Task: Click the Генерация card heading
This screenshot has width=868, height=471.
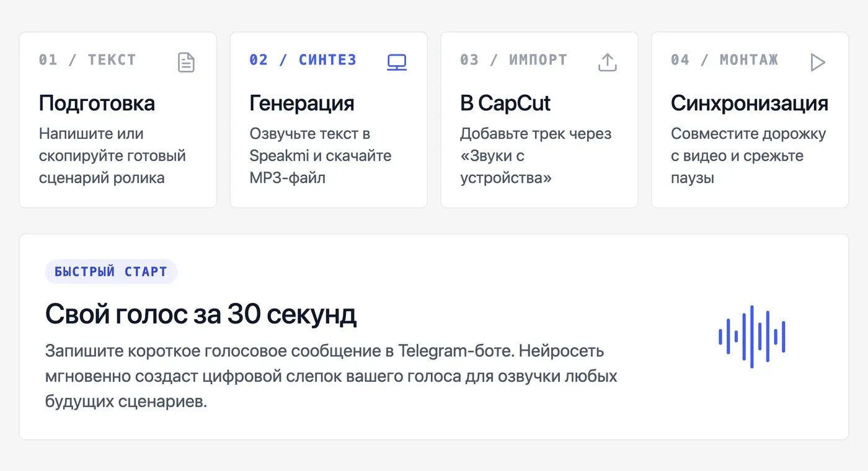Action: point(302,103)
